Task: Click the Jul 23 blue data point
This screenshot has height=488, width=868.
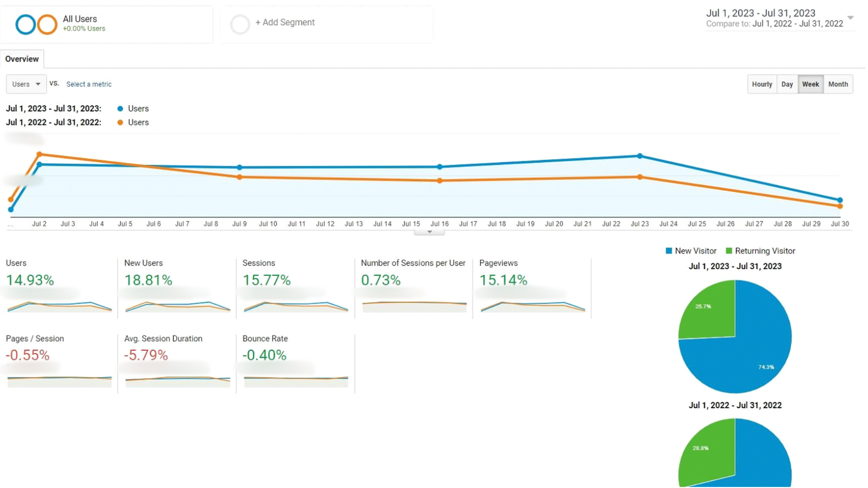Action: (640, 156)
